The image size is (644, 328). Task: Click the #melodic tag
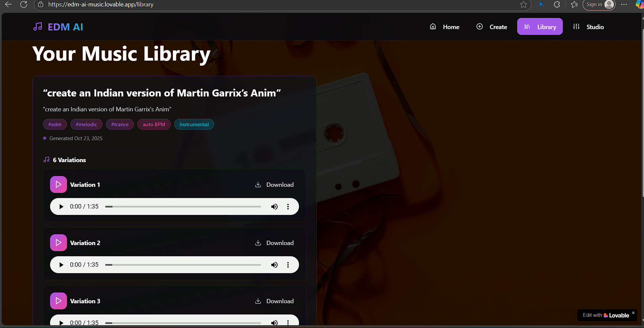pyautogui.click(x=86, y=124)
